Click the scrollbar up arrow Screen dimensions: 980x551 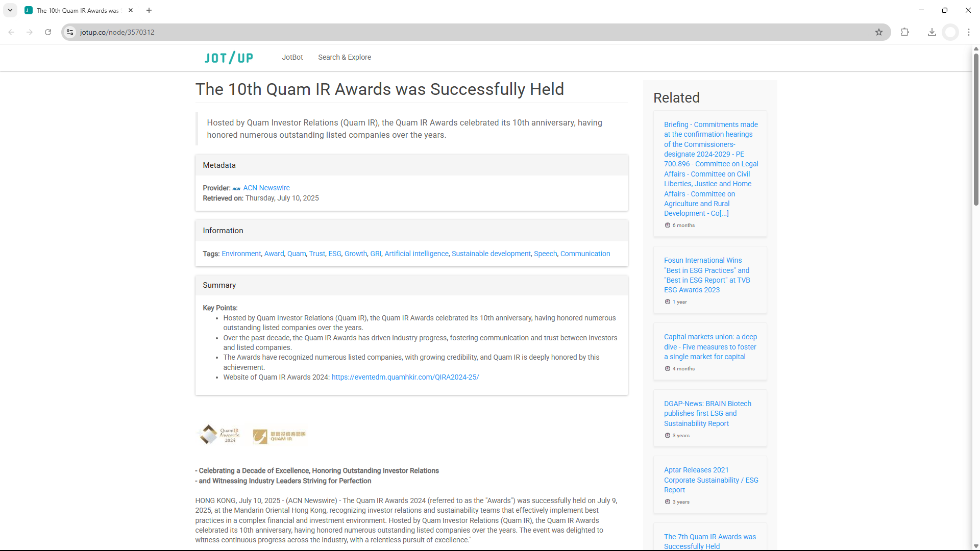tap(976, 49)
